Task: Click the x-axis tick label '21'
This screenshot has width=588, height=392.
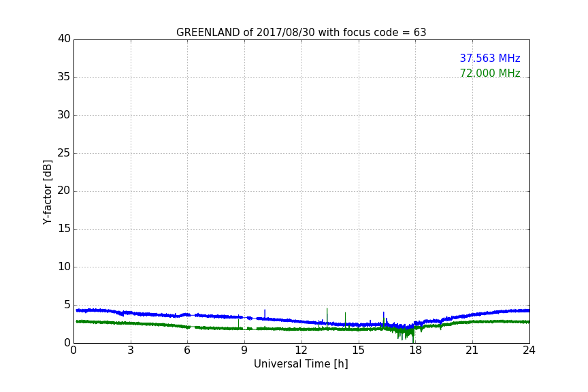Action: [x=472, y=350]
